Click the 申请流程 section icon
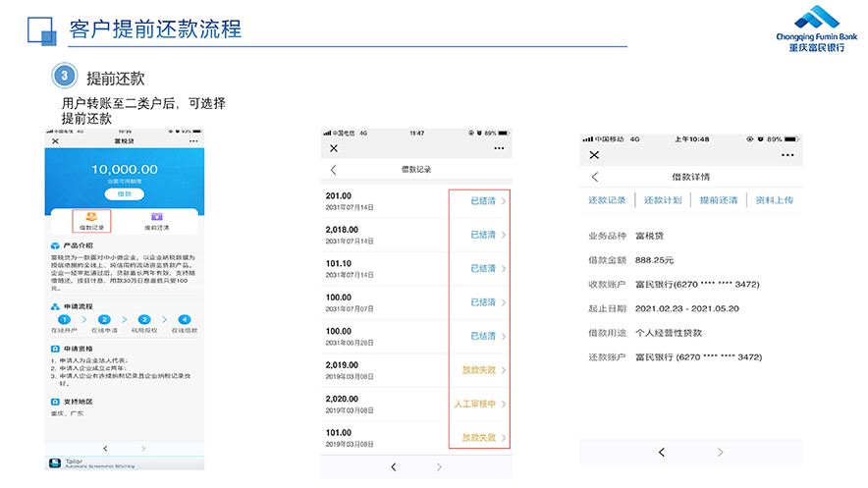Viewport: 868px width, 488px height. click(55, 306)
